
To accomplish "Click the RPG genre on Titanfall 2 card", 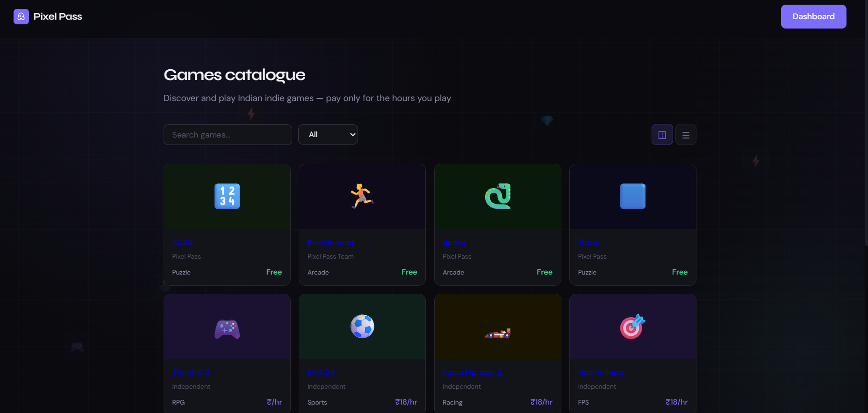I will 179,402.
